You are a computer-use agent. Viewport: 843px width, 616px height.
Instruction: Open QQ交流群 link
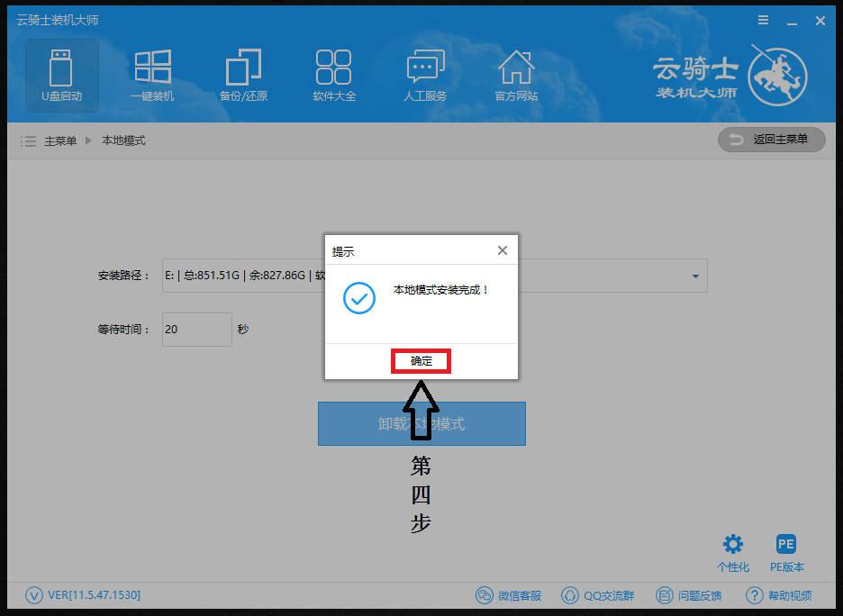(597, 595)
